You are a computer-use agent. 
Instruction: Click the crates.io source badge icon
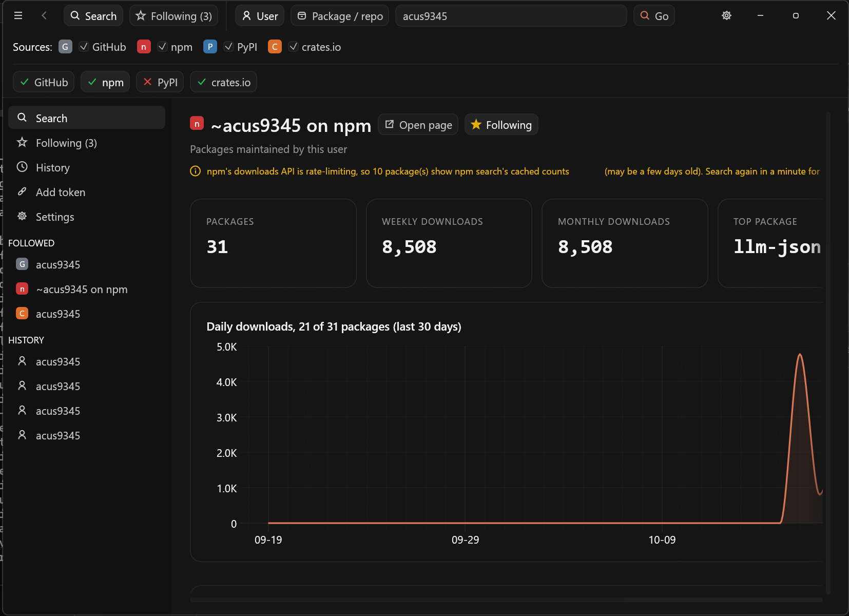(x=275, y=47)
